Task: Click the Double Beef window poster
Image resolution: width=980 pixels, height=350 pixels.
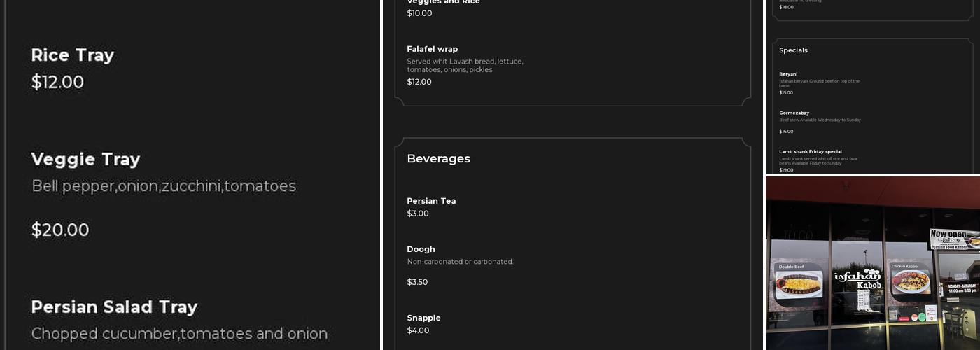Action: [x=799, y=281]
